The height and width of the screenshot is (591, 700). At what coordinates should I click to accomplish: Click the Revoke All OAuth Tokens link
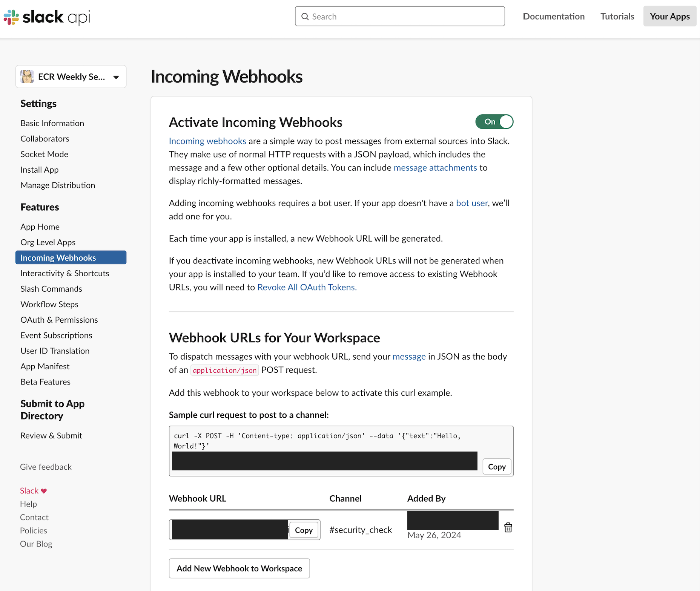307,287
